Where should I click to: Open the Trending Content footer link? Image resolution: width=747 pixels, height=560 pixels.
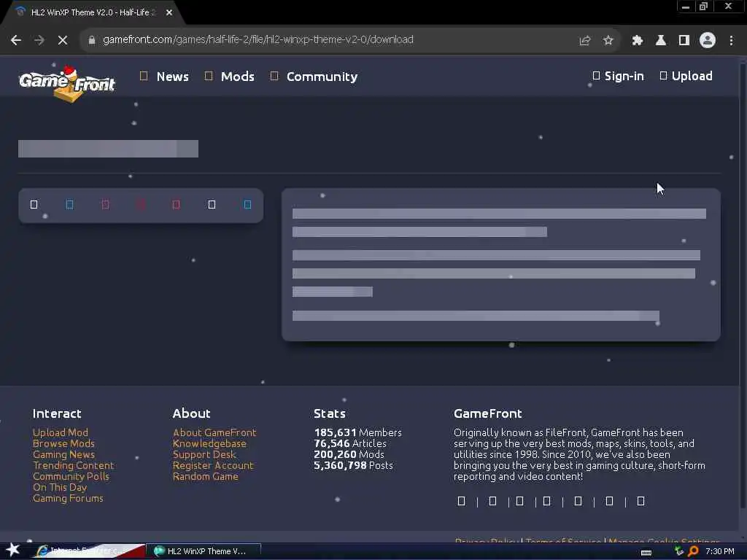click(x=74, y=465)
